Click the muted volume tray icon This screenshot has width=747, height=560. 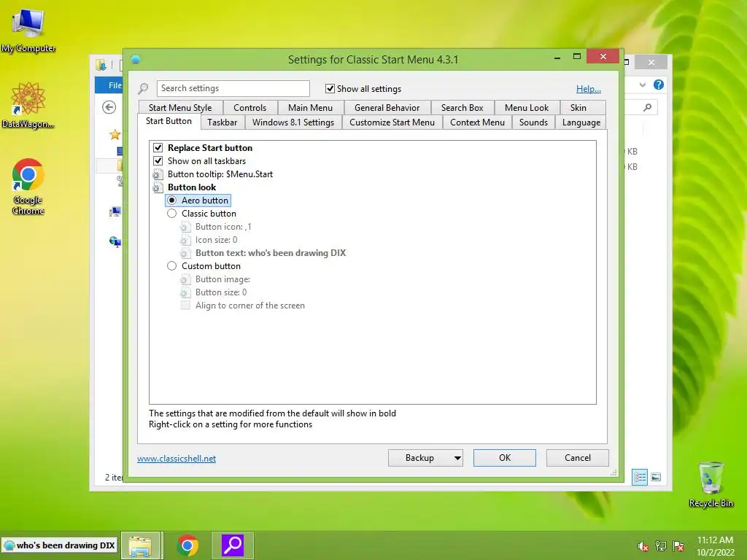coord(643,546)
